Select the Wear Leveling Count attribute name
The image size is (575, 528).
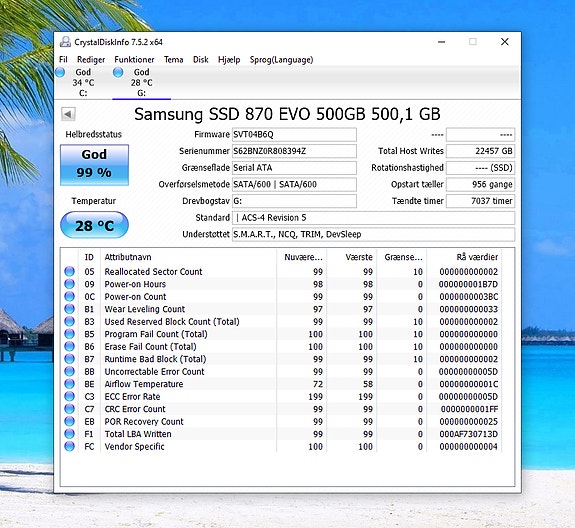[144, 309]
